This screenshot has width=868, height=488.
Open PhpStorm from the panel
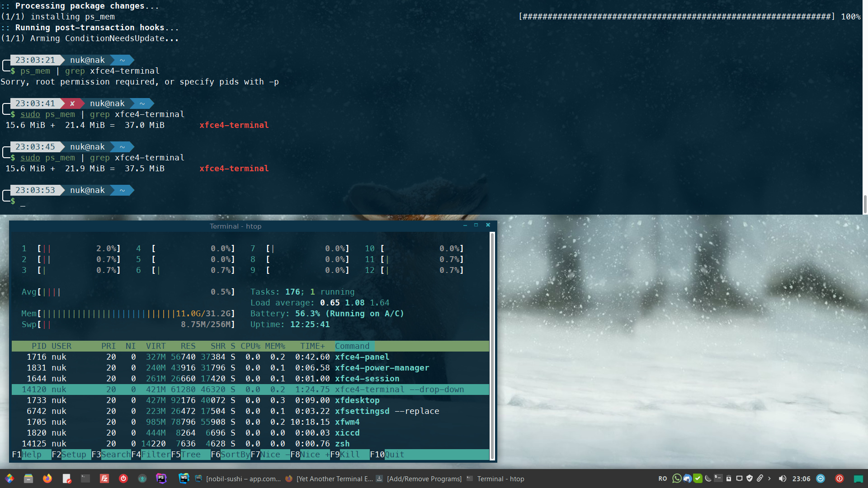pyautogui.click(x=161, y=479)
